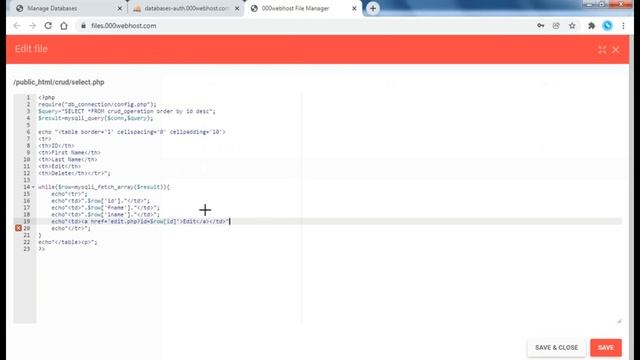Select 000webhost File Manager tab
640x360 pixels.
pyautogui.click(x=296, y=8)
